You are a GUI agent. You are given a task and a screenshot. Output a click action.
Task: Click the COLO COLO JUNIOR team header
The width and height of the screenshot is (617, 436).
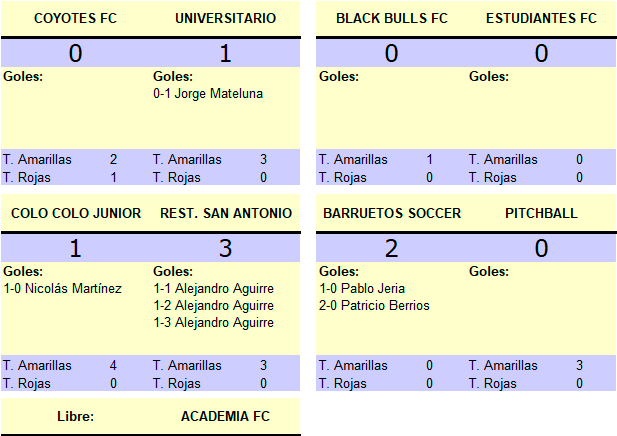click(x=76, y=213)
